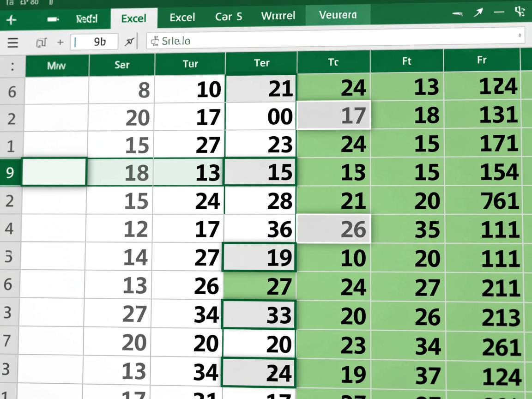Open the Wrrrel tab

point(278,16)
